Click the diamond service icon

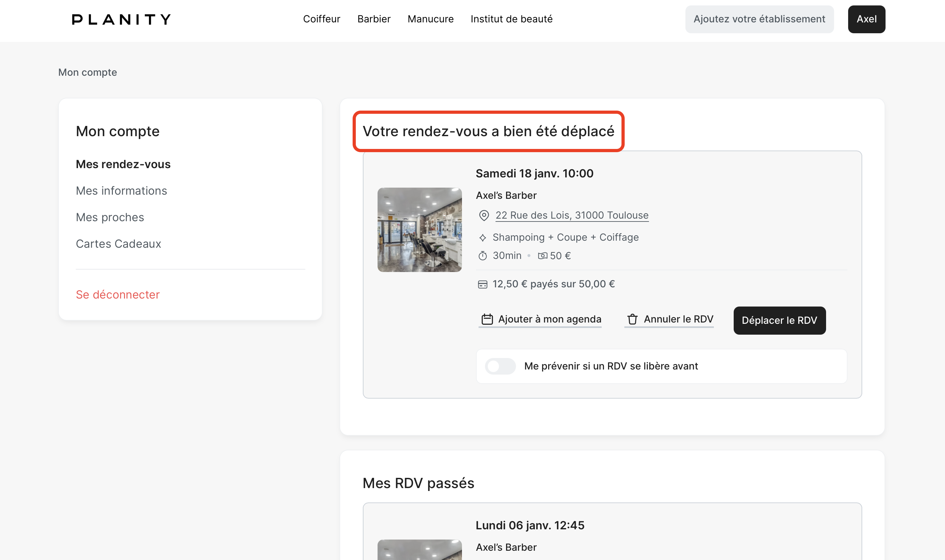[x=483, y=238]
